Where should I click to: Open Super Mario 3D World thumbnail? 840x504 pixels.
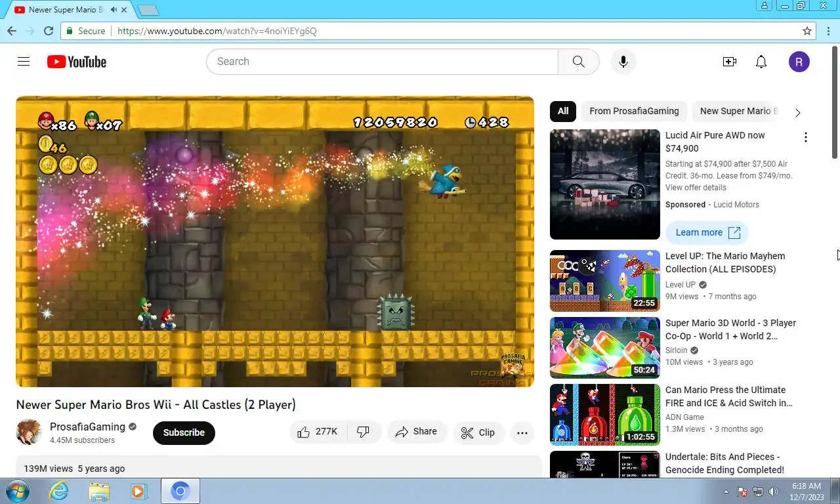click(x=605, y=348)
